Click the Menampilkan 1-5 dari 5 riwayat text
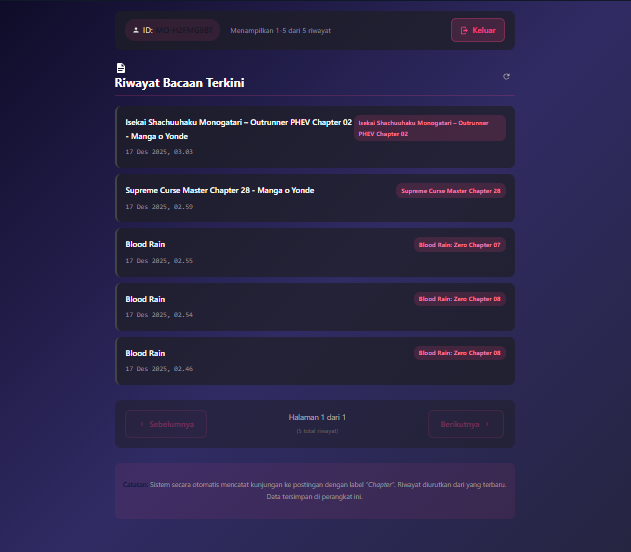This screenshot has width=631, height=552. point(280,31)
